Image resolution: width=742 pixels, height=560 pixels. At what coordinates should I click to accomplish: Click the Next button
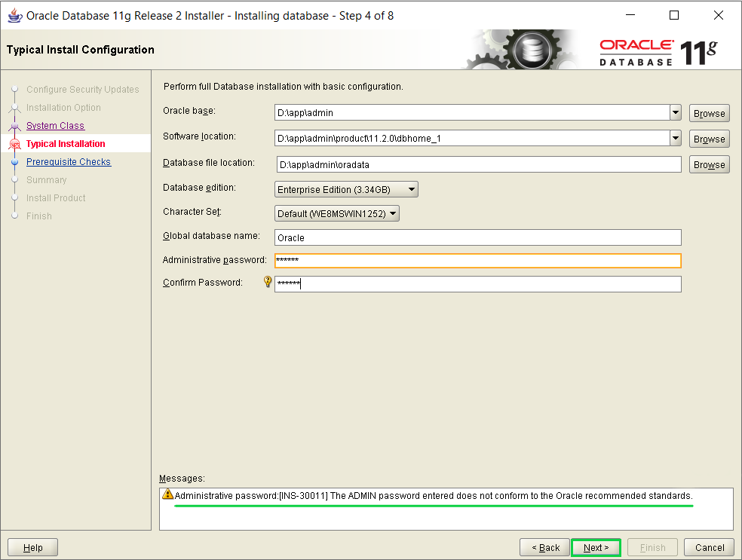596,547
